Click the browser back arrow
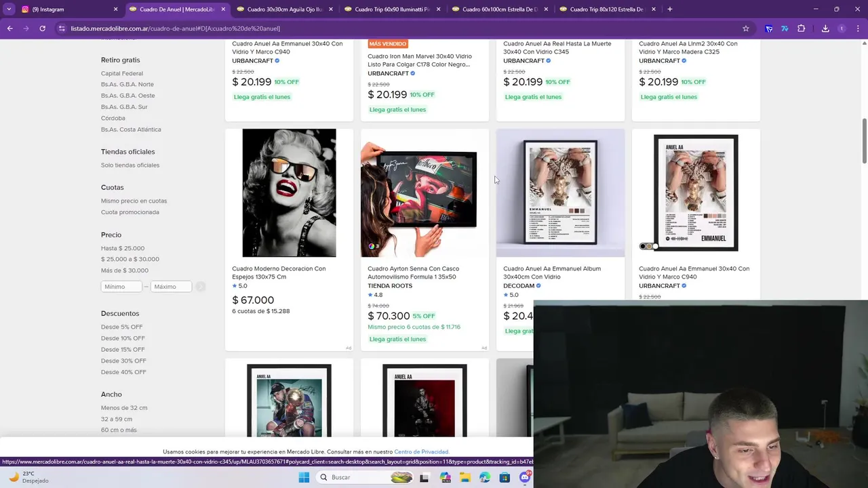This screenshot has width=868, height=488. pos(9,28)
